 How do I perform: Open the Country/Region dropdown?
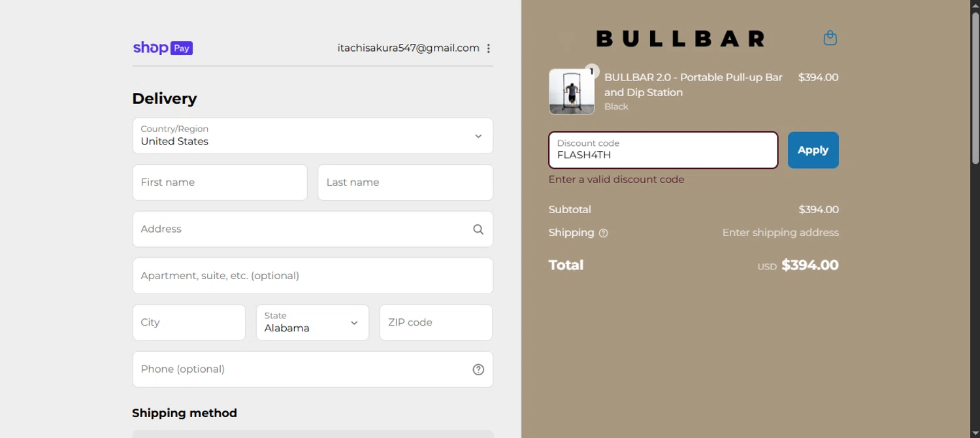pos(313,136)
